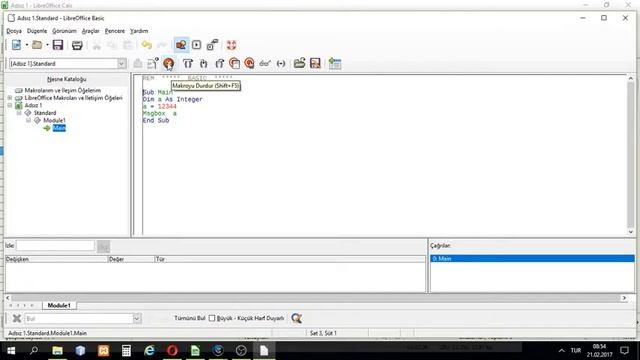Enable Büyük - Küçük Harf Duyarlı checkbox
This screenshot has width=640, height=360.
212,318
